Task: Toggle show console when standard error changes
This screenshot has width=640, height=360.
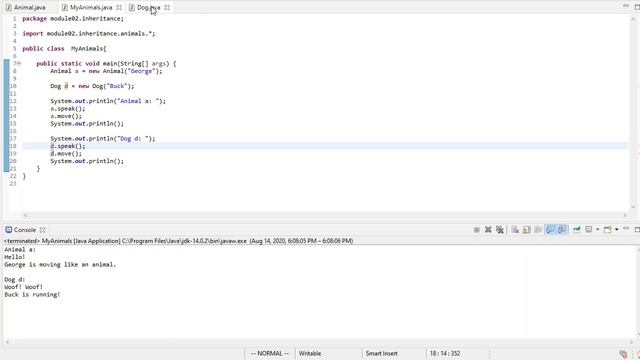Action: tap(562, 230)
